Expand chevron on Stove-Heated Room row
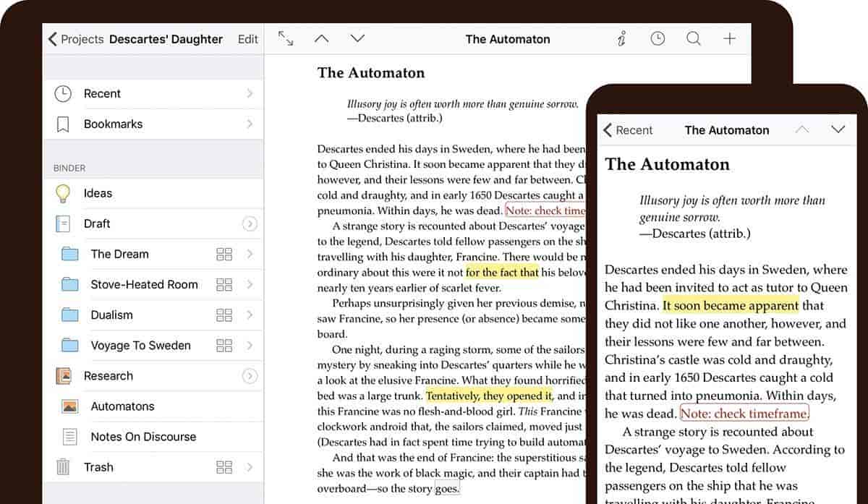 click(x=250, y=284)
